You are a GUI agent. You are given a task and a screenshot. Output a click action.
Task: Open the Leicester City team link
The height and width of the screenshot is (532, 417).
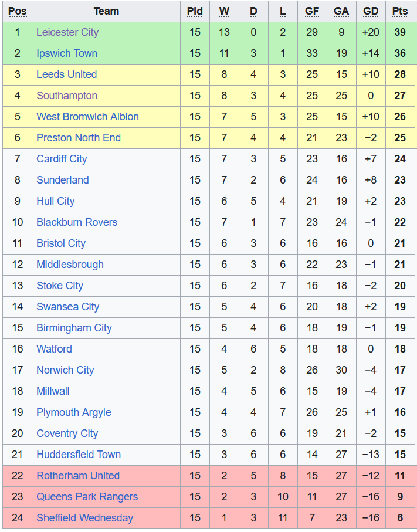click(67, 32)
